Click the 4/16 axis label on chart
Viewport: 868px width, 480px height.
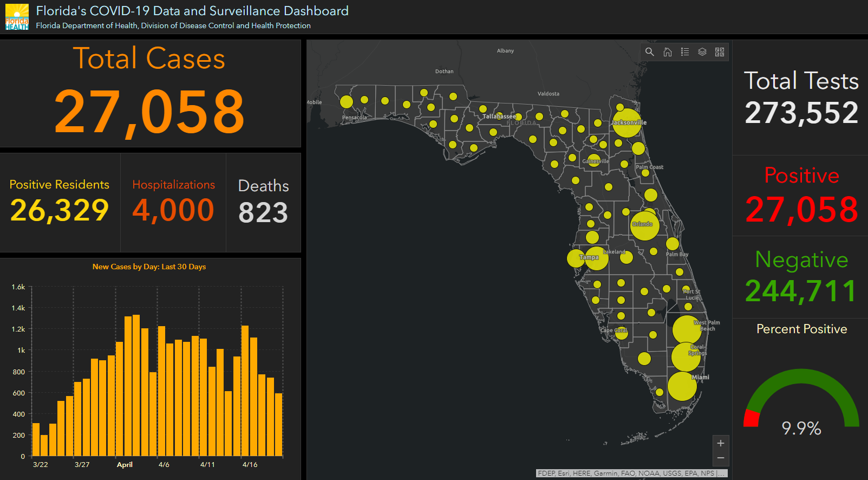pyautogui.click(x=250, y=465)
